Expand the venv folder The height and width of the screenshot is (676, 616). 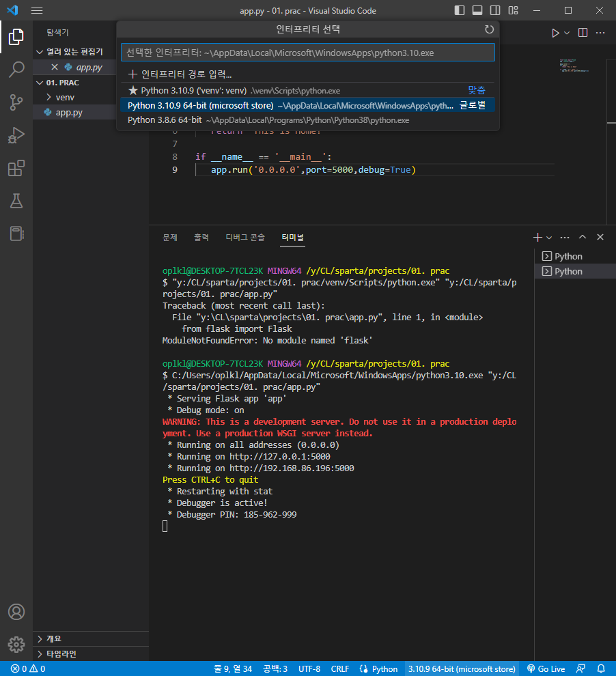coord(75,98)
